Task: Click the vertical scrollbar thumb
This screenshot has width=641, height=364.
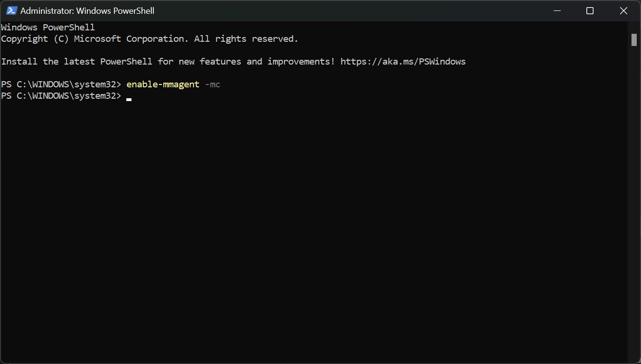Action: tap(634, 40)
